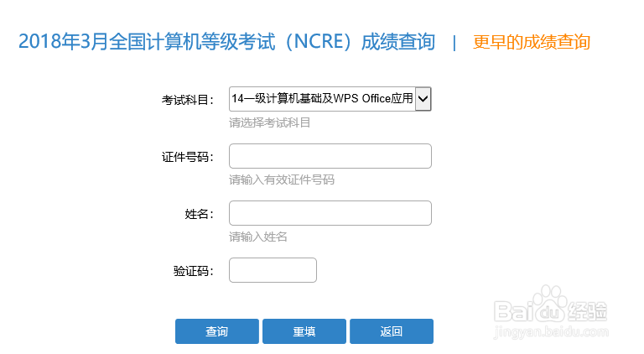Click the dropdown arrow on 考试科目 selector
The width and height of the screenshot is (644, 354).
[x=423, y=99]
